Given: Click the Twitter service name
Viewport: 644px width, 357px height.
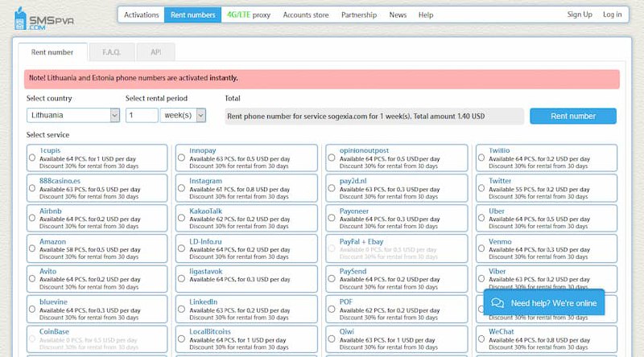Looking at the screenshot, I should coord(500,181).
